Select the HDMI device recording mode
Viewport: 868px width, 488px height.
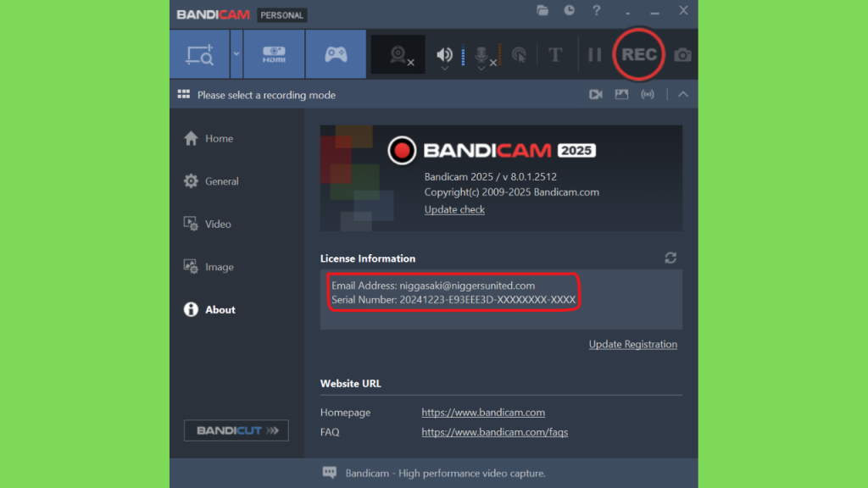(274, 54)
